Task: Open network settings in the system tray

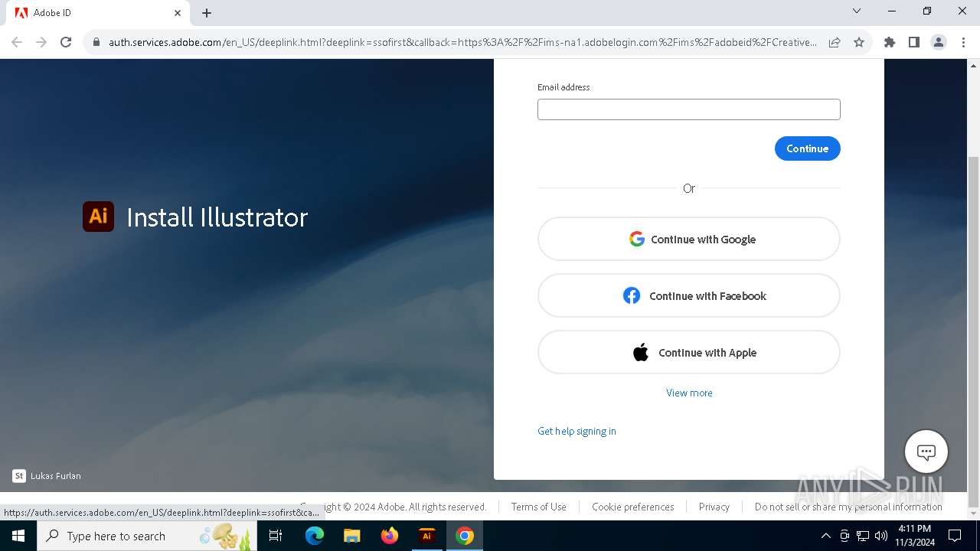Action: coord(863,536)
